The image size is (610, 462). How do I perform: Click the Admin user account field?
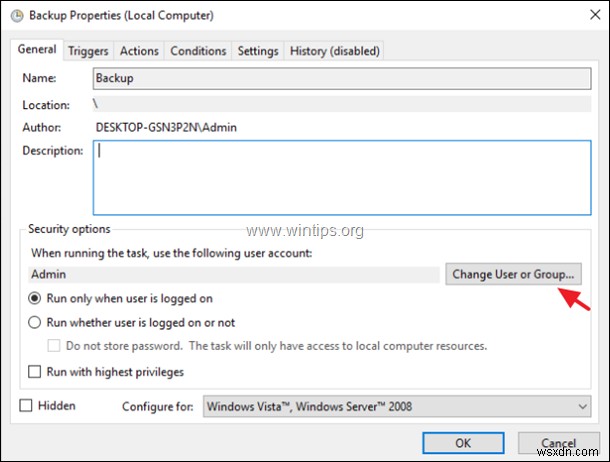coord(233,273)
